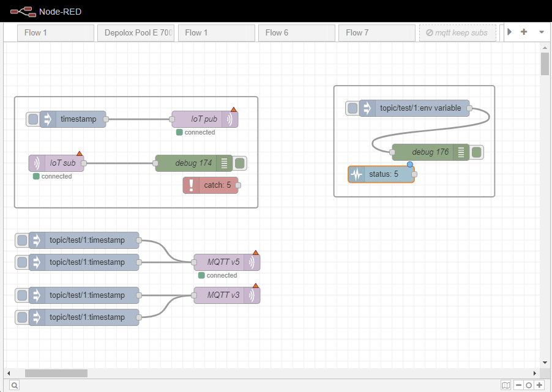Toggle output of the debug 176 node
This screenshot has width=552, height=392.
(x=477, y=152)
